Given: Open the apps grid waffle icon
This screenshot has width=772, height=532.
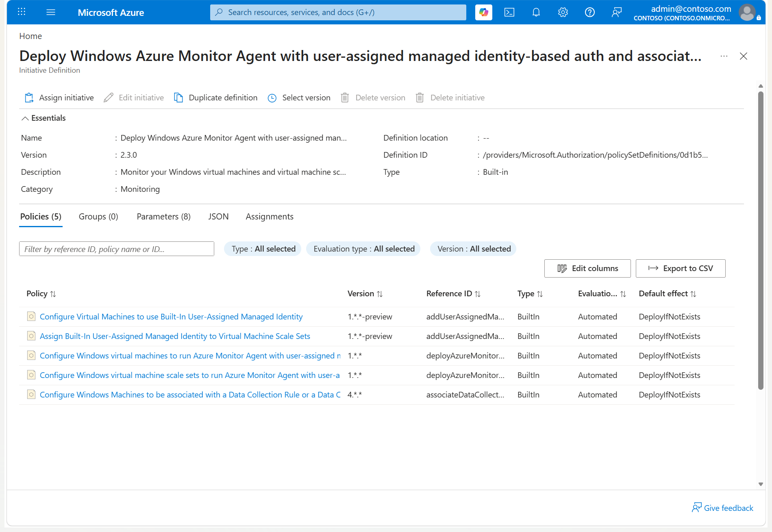Looking at the screenshot, I should click(22, 12).
